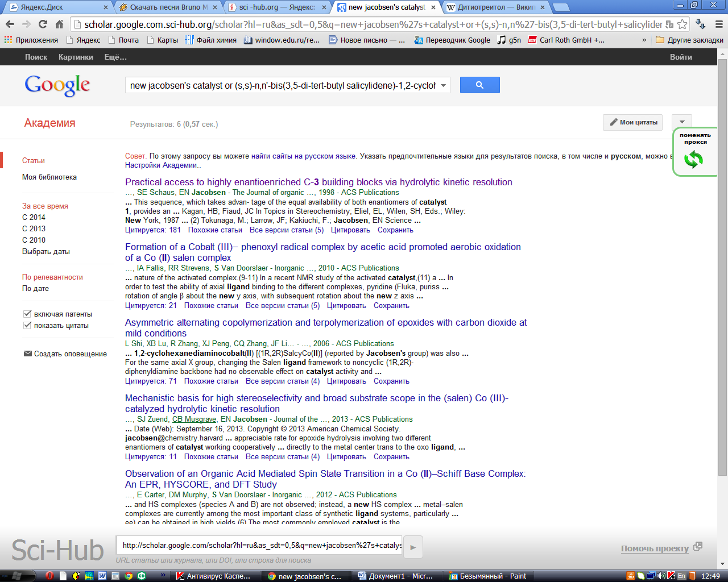Open the Файл химия bookmark

[x=210, y=40]
